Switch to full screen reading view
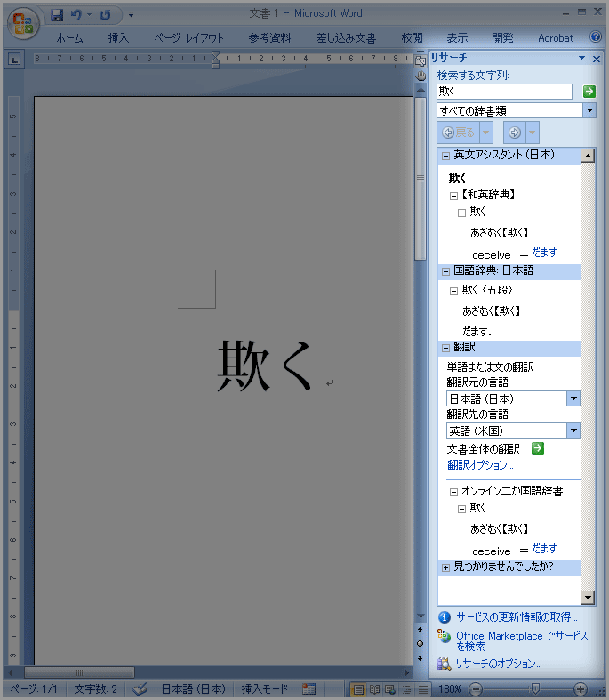Viewport: 609px width, 700px height. click(375, 689)
